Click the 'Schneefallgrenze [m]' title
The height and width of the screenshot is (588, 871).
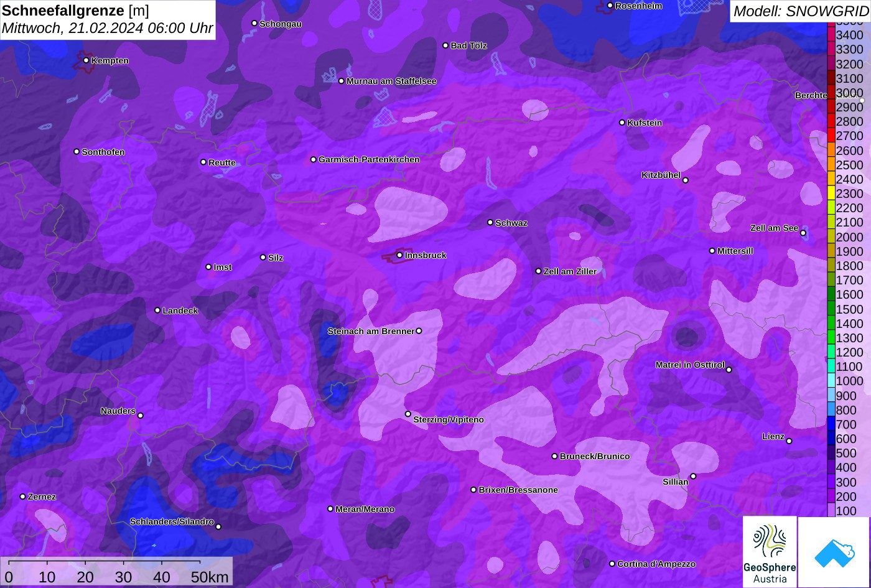point(75,10)
